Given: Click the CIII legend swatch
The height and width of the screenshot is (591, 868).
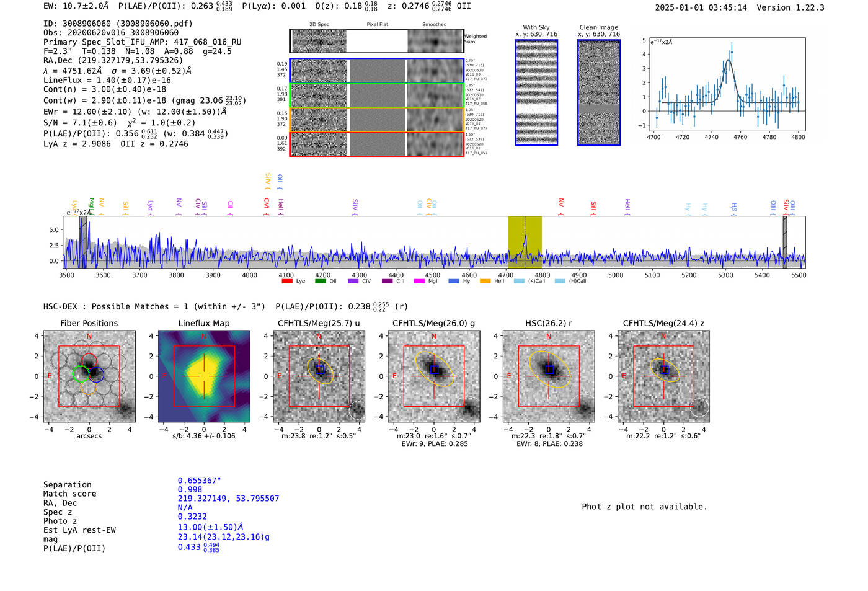Looking at the screenshot, I should [387, 281].
